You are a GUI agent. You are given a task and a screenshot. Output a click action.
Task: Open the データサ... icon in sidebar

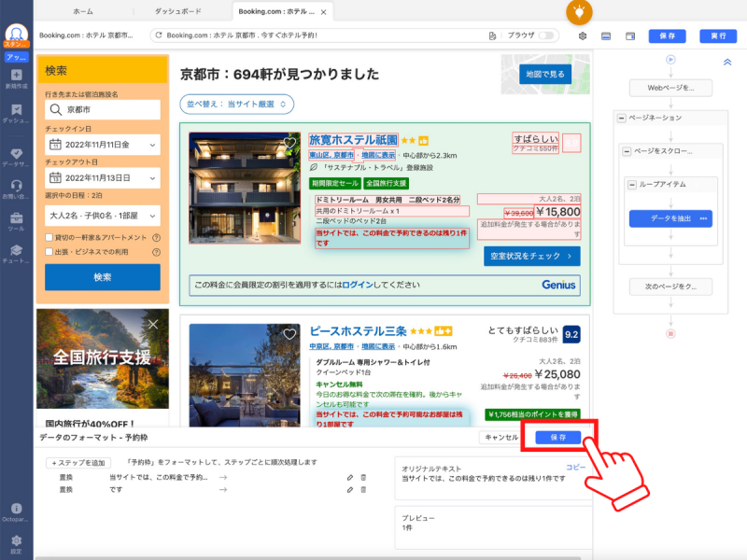pyautogui.click(x=16, y=157)
